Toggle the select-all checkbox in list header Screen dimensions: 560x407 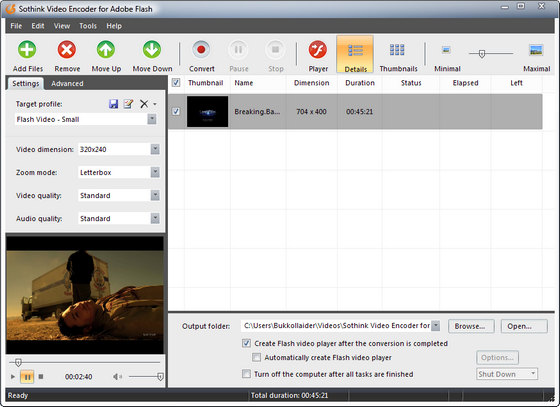176,82
